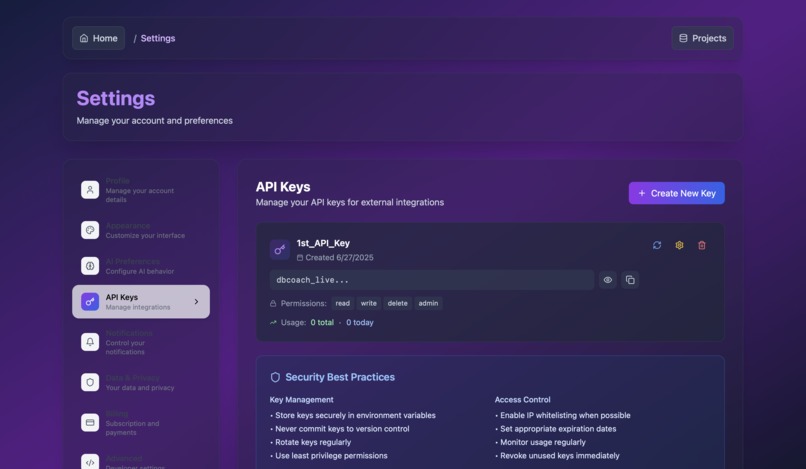Click the admin permission tag
The image size is (806, 469).
[x=428, y=303]
